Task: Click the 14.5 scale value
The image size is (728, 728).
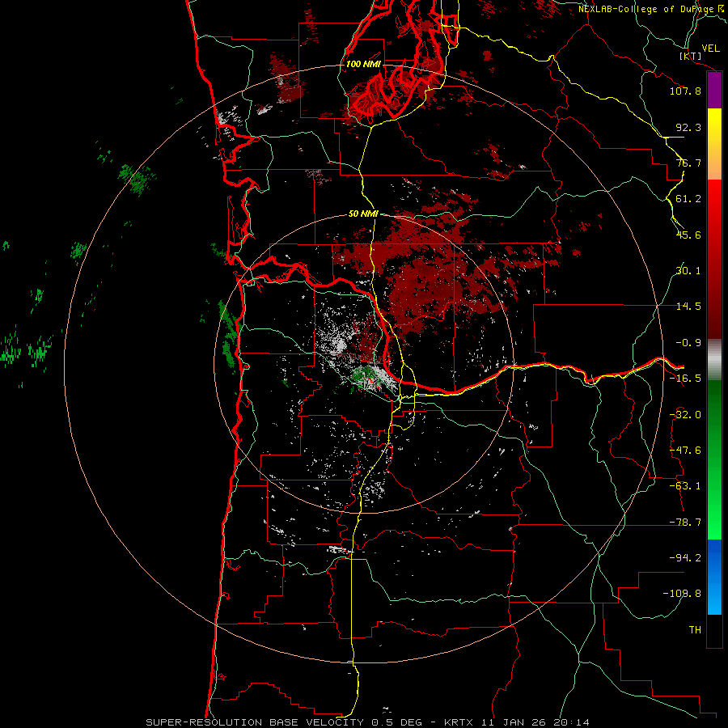Action: (688, 307)
